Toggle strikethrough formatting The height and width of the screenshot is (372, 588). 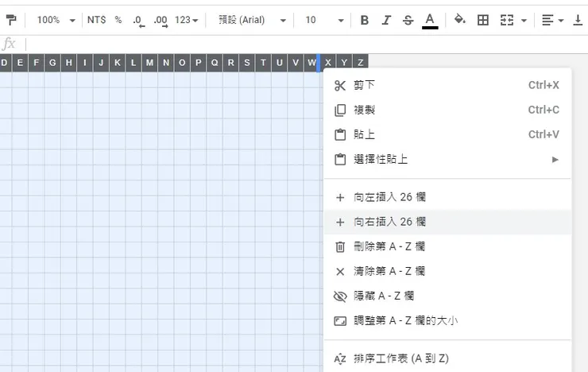click(x=408, y=20)
